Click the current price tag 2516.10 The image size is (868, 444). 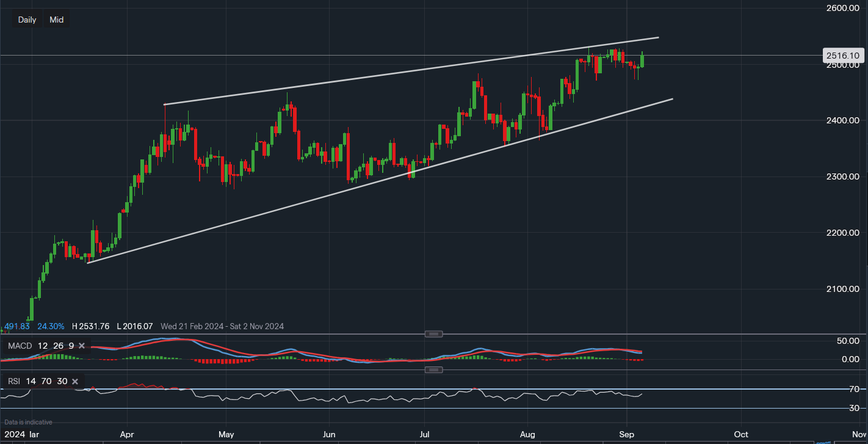pos(842,56)
